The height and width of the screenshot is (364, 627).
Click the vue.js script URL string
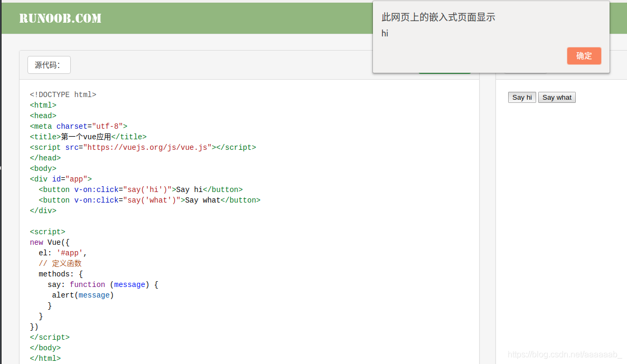147,148
